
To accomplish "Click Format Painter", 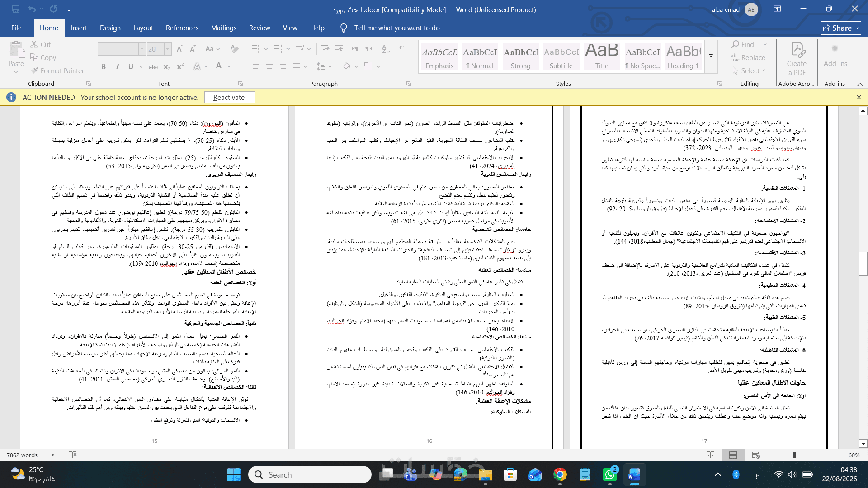I will tap(57, 70).
